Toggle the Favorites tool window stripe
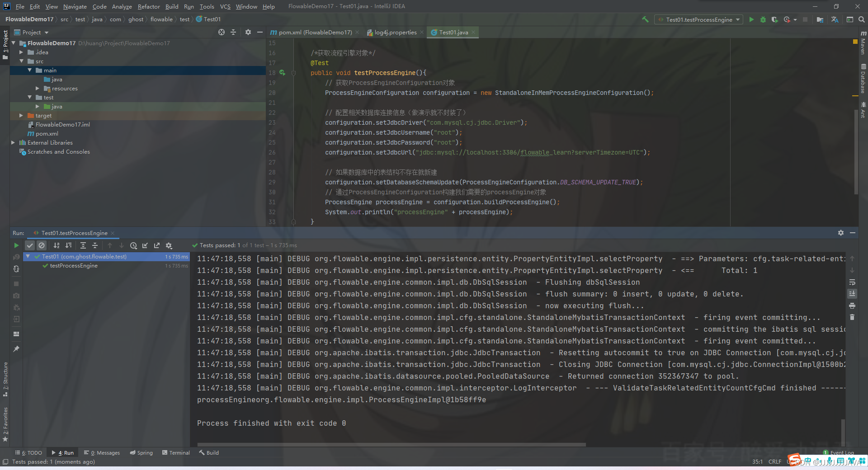Viewport: 868px width, 470px height. pyautogui.click(x=5, y=425)
